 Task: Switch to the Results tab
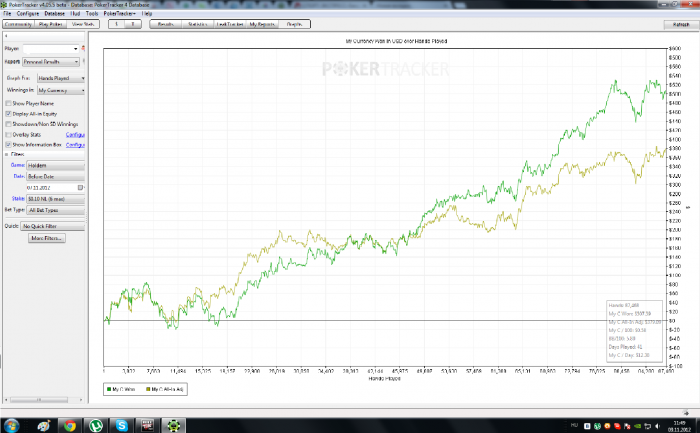pos(166,24)
